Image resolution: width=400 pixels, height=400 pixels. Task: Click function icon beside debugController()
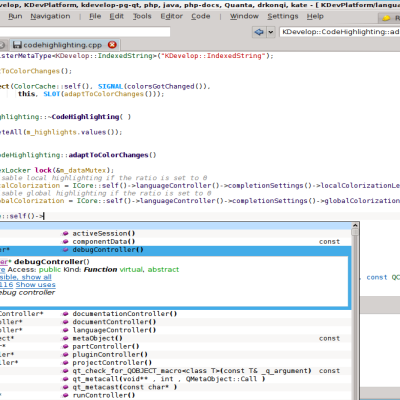tap(65, 250)
